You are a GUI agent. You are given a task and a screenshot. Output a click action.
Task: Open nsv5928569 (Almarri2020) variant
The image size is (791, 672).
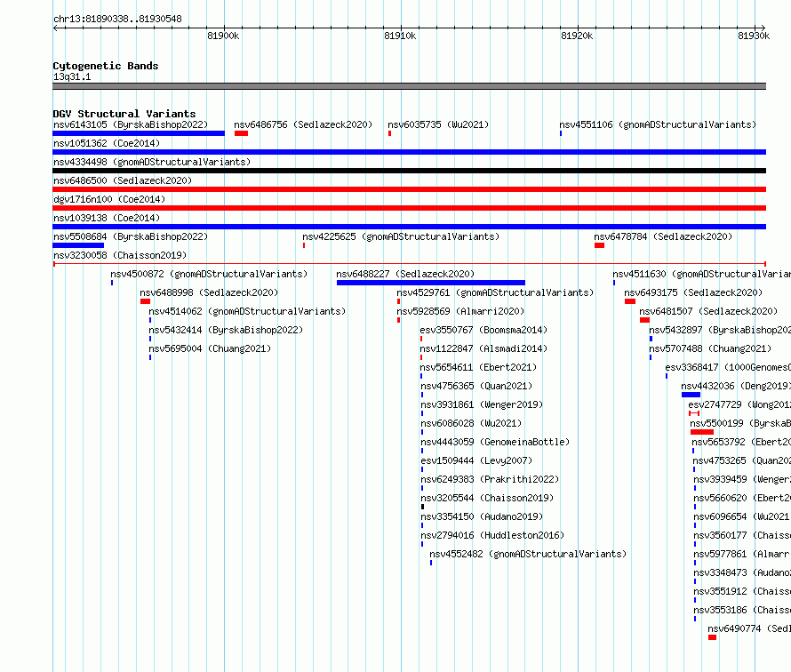click(460, 311)
